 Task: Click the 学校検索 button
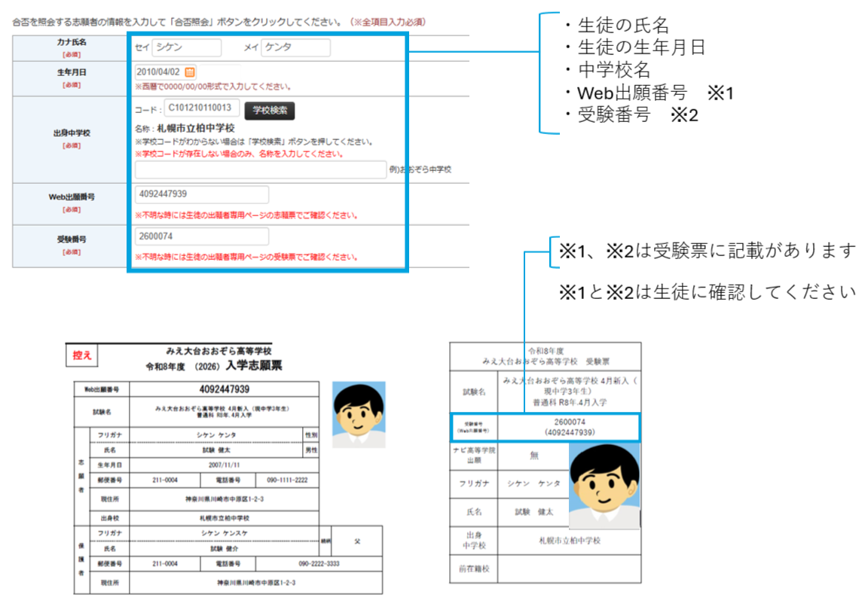pyautogui.click(x=269, y=110)
